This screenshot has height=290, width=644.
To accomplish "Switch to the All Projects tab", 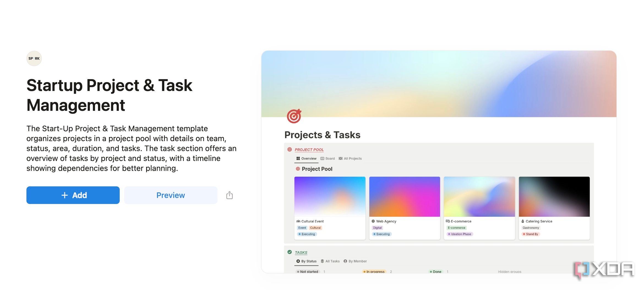I will click(350, 159).
